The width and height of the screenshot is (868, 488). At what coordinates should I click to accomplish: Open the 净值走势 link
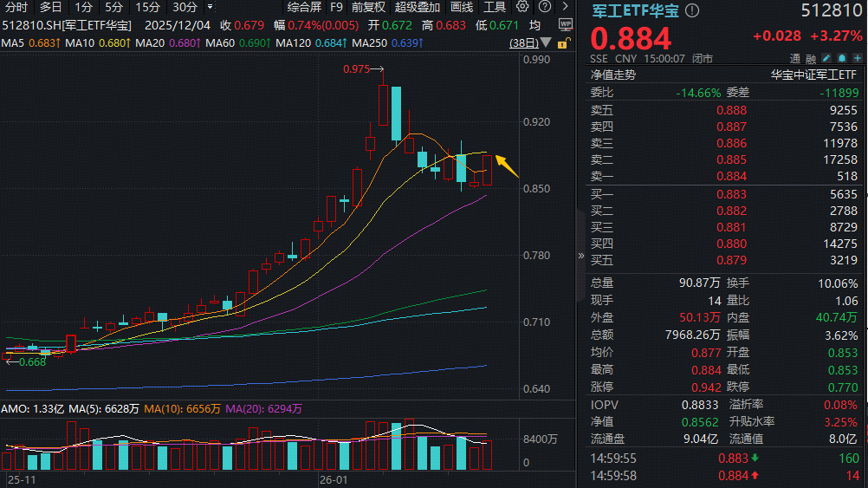pyautogui.click(x=613, y=75)
